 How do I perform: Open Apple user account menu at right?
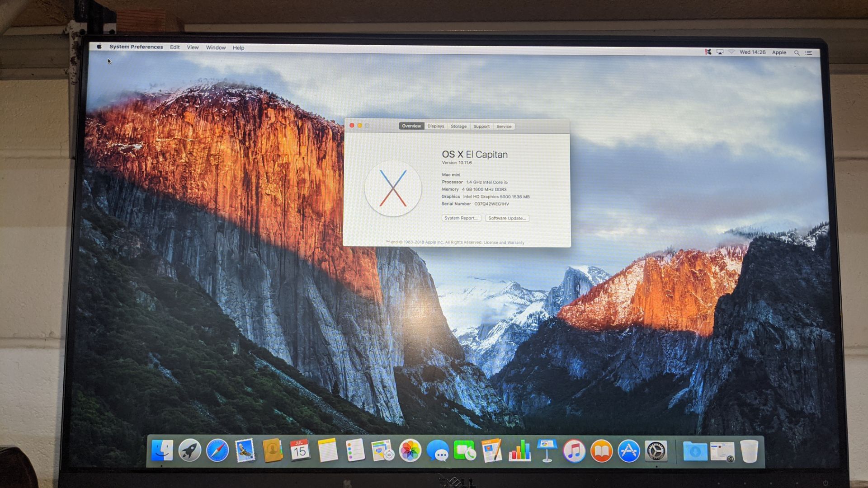point(779,52)
